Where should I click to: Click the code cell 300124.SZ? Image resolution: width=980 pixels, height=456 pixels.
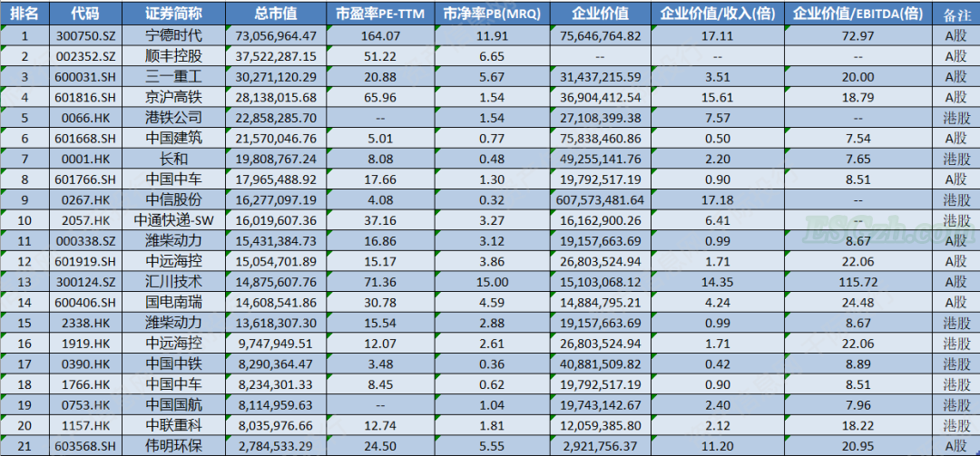(x=85, y=282)
